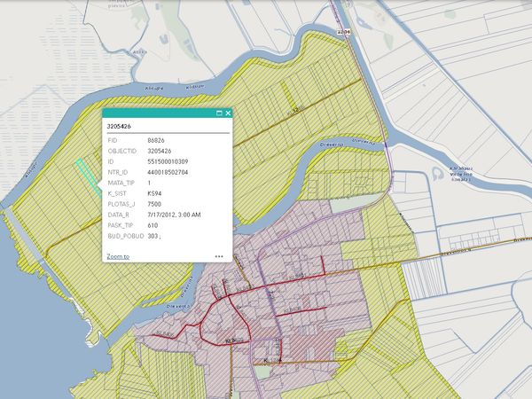Click the "Zoom to" link

click(118, 256)
